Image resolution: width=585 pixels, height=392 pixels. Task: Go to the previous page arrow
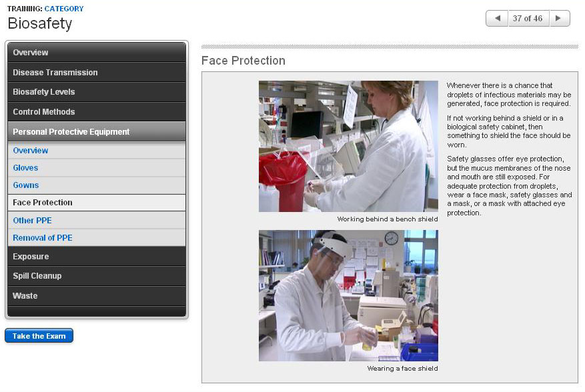[x=497, y=19]
